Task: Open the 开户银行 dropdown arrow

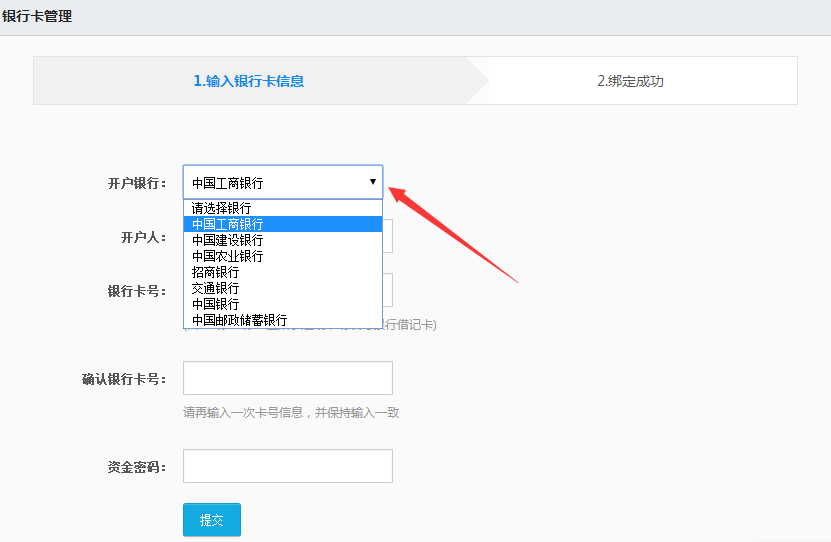Action: coord(373,182)
